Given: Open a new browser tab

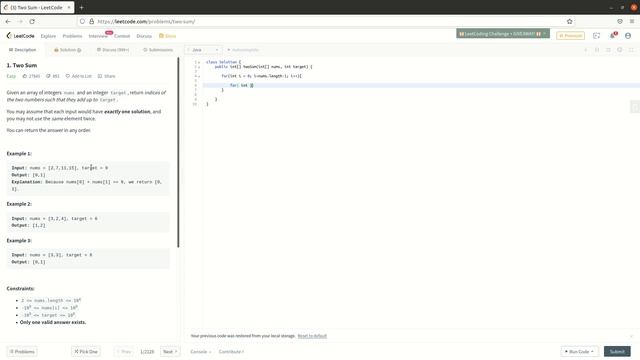Looking at the screenshot, I should (x=81, y=7).
